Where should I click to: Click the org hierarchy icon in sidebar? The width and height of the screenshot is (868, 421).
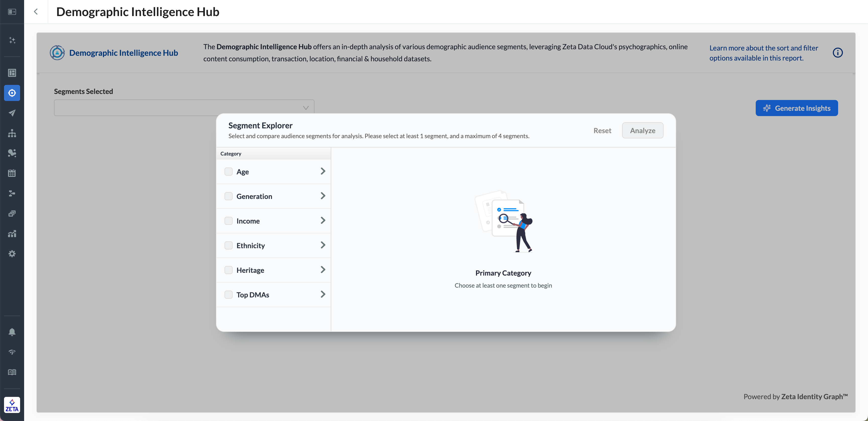pyautogui.click(x=12, y=133)
